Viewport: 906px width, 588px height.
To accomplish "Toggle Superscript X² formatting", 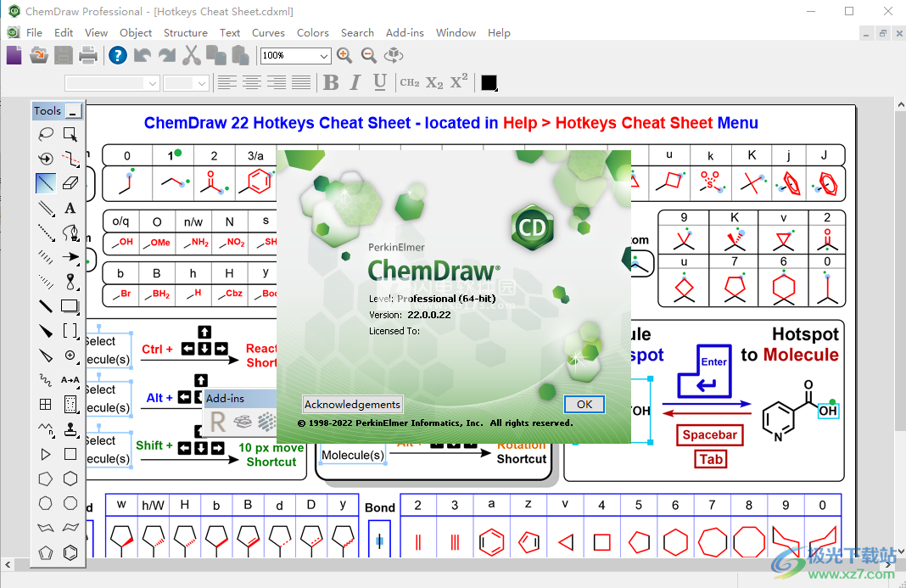I will click(x=459, y=82).
